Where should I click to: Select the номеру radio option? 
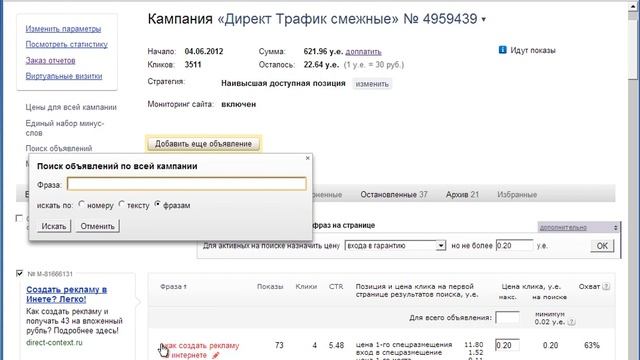coord(82,204)
